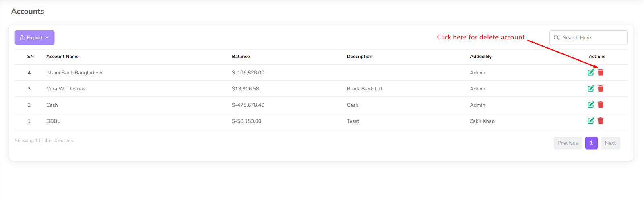Click the Added By column header
The width and height of the screenshot is (644, 199).
tap(481, 57)
